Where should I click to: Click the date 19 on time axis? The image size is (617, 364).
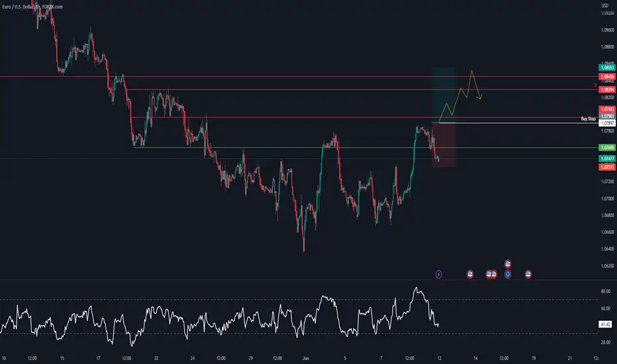pos(534,358)
